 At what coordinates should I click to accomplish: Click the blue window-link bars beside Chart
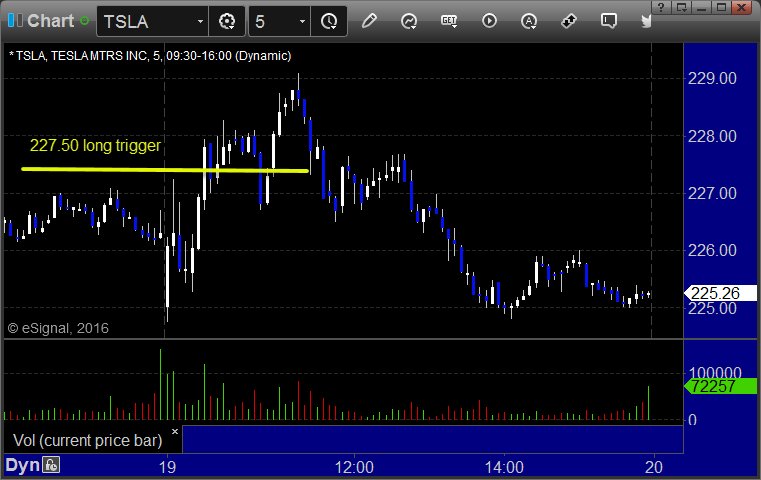pos(15,20)
